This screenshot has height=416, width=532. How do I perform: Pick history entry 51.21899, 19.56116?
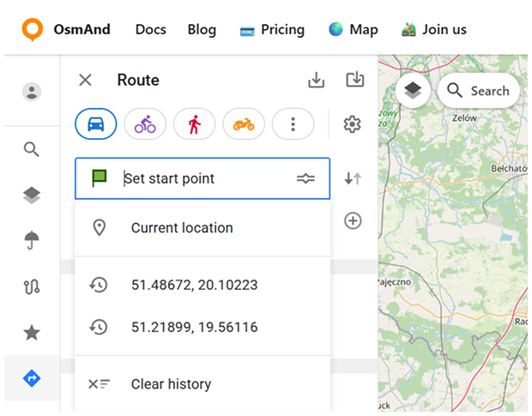[x=194, y=327]
